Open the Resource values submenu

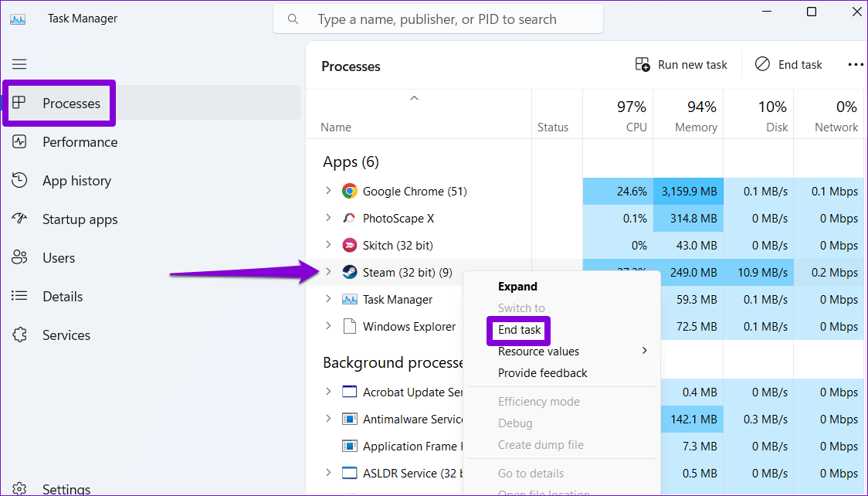pos(538,351)
